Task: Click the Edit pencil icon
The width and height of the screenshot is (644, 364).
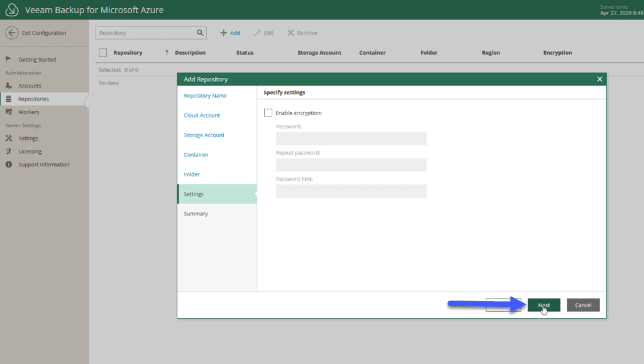Action: (257, 33)
